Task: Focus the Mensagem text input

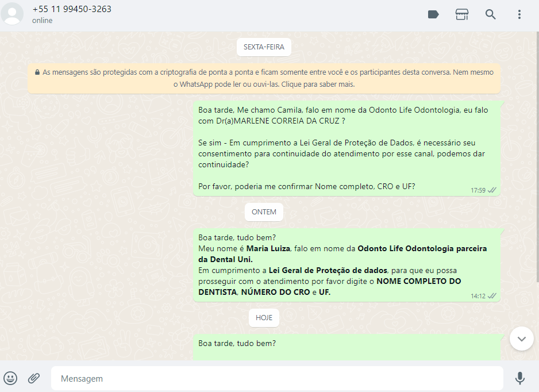Action: 277,378
